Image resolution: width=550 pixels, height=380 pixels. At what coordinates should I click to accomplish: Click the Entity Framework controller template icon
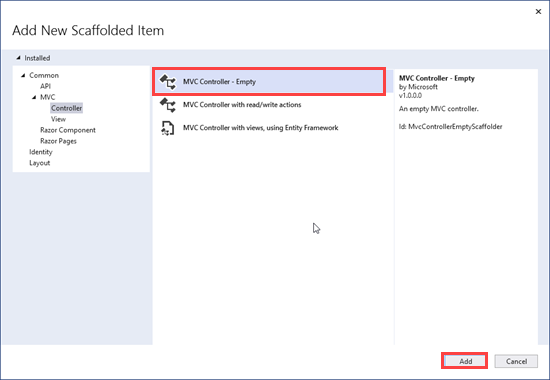point(167,128)
